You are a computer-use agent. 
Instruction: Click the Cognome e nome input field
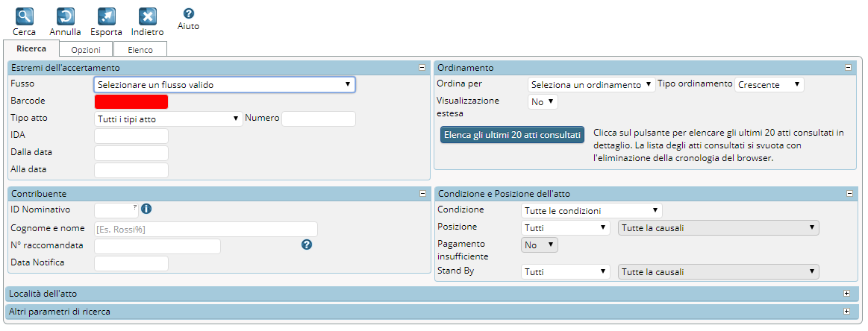[205, 229]
